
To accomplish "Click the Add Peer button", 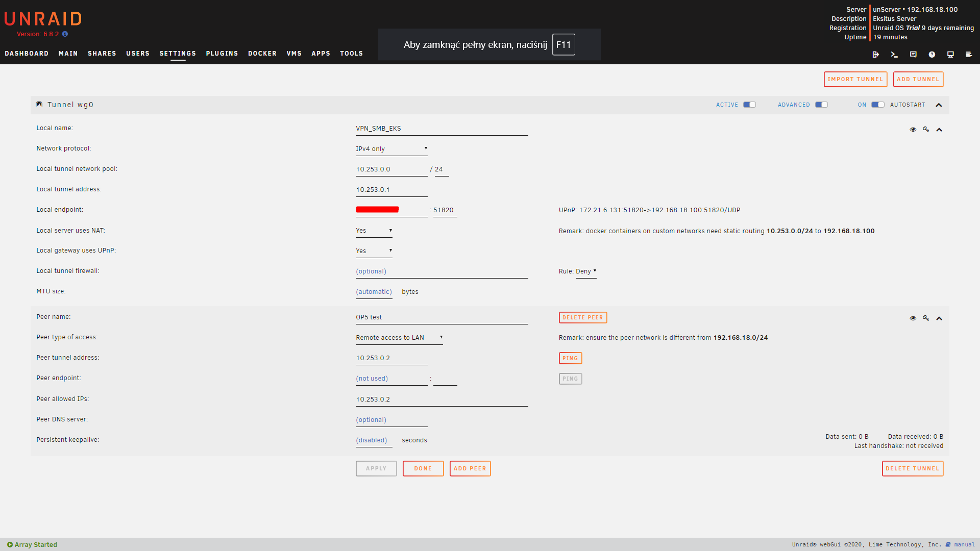I will click(470, 468).
